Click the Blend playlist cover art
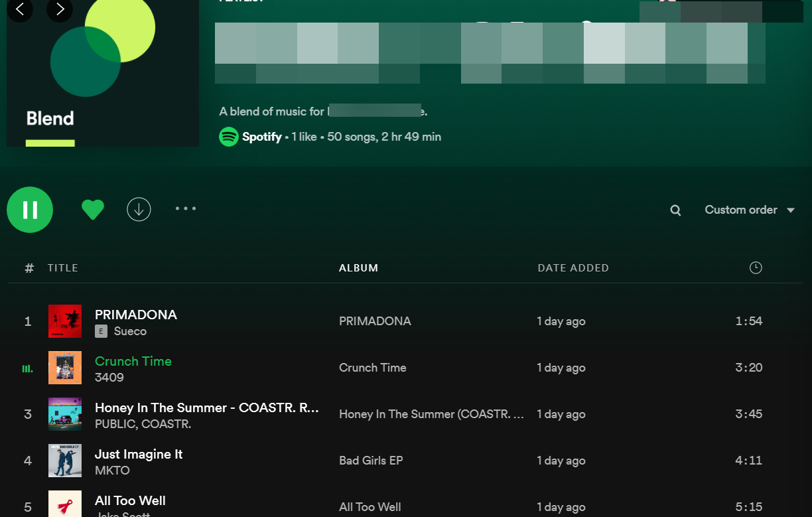The height and width of the screenshot is (517, 812). (103, 73)
